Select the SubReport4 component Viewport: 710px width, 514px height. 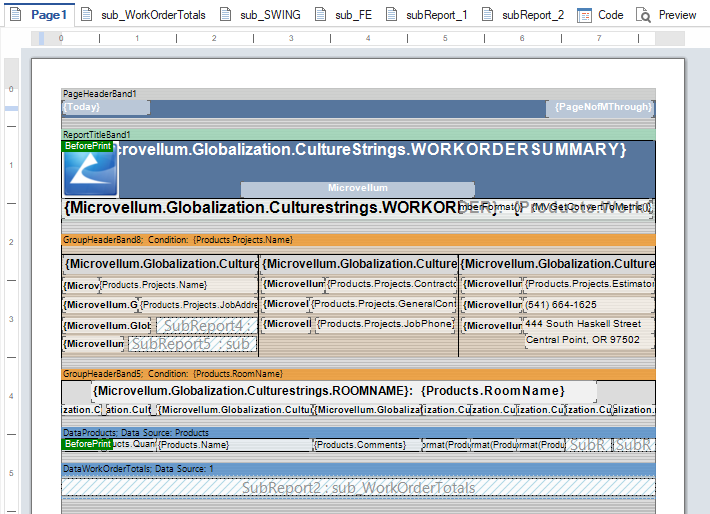click(207, 326)
